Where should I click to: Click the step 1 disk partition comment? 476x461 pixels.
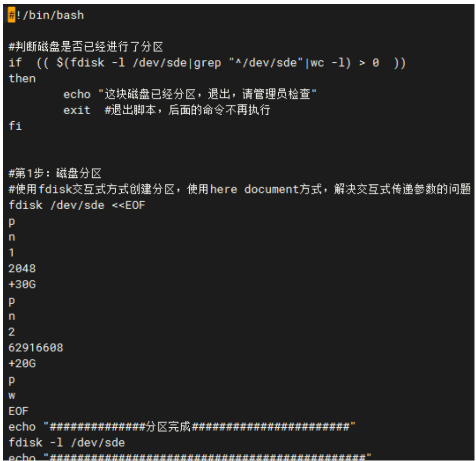pos(55,173)
